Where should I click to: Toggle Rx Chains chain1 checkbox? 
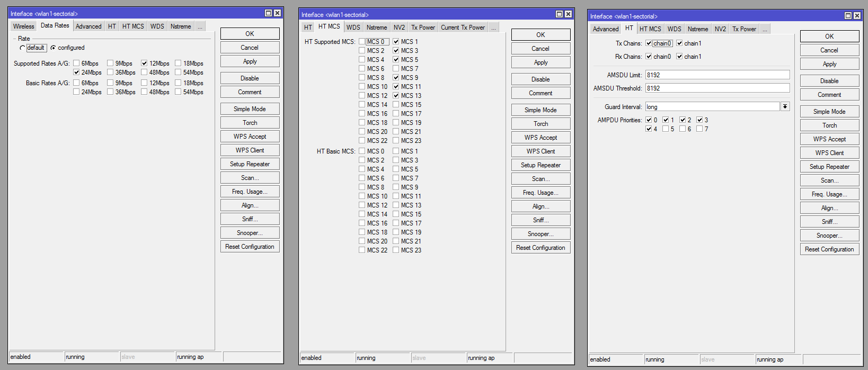point(679,56)
